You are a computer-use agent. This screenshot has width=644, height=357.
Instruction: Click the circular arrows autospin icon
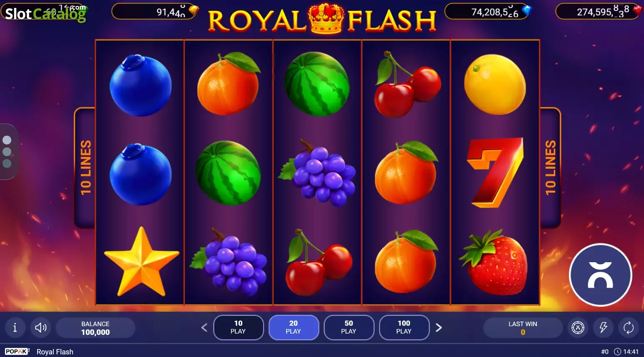click(629, 328)
